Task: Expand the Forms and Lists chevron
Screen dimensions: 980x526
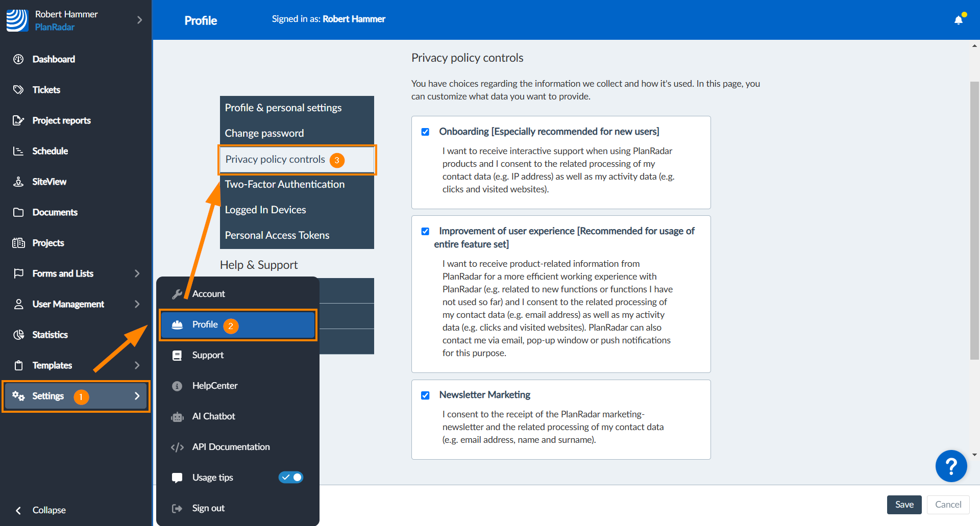Action: 137,273
